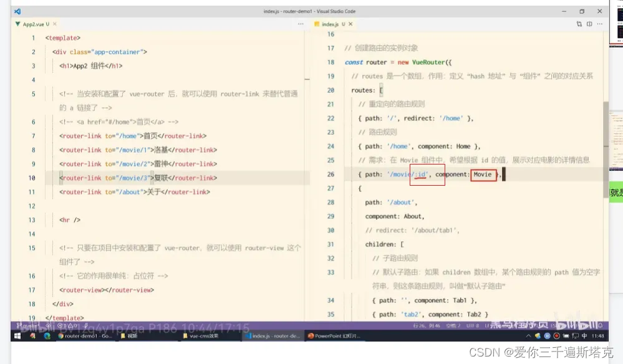Select UTF-8 encoding in the status bar

click(473, 325)
